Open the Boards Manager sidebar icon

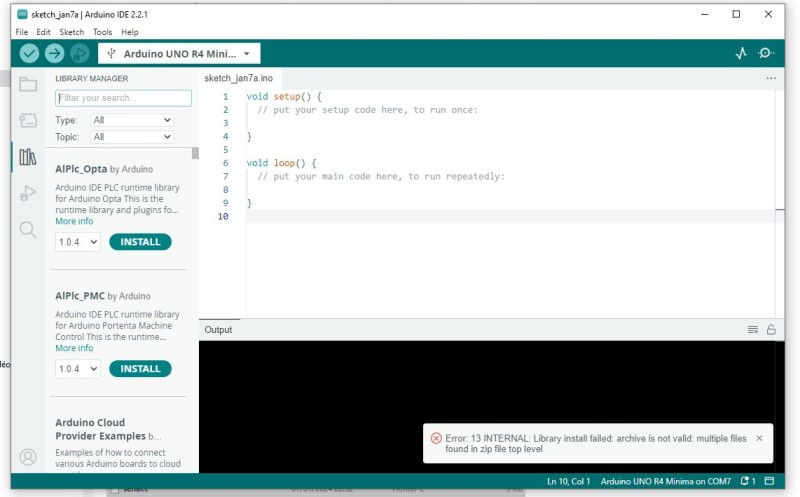[x=28, y=120]
